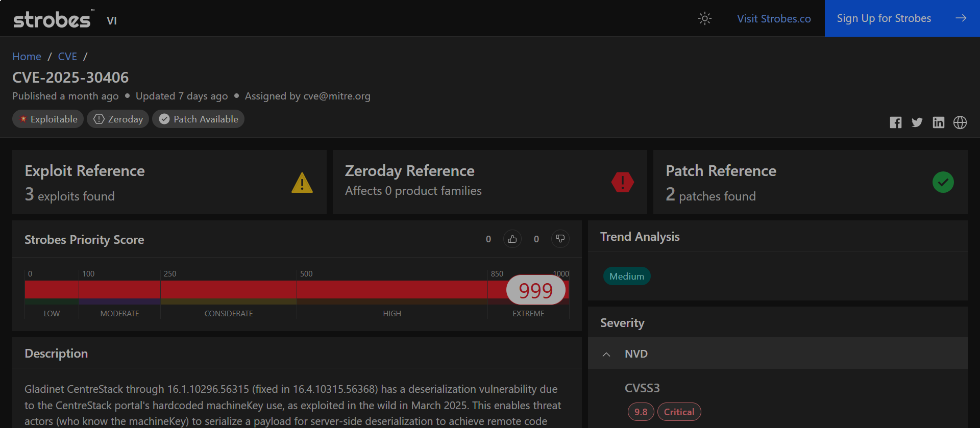
Task: Click the 'Updated 7 days ago' text
Action: [182, 96]
